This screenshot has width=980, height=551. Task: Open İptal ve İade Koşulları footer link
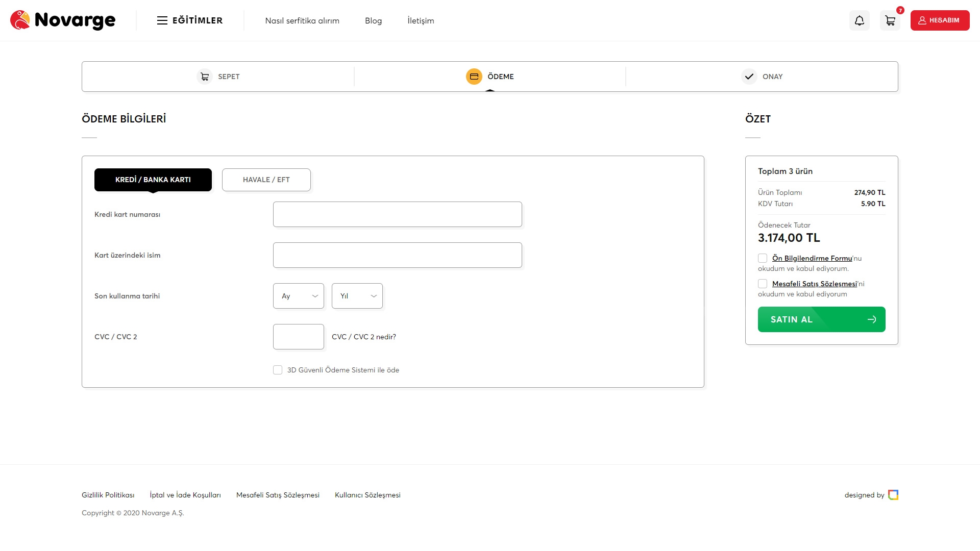pyautogui.click(x=185, y=495)
